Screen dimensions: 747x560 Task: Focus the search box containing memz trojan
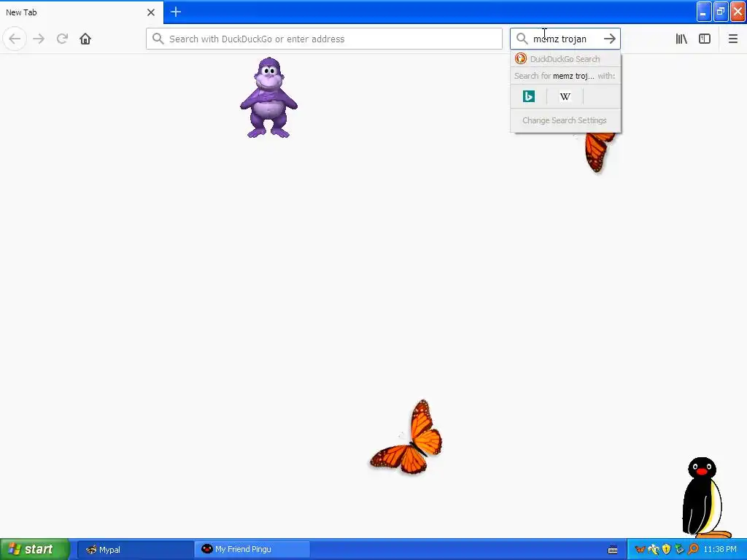tap(565, 39)
